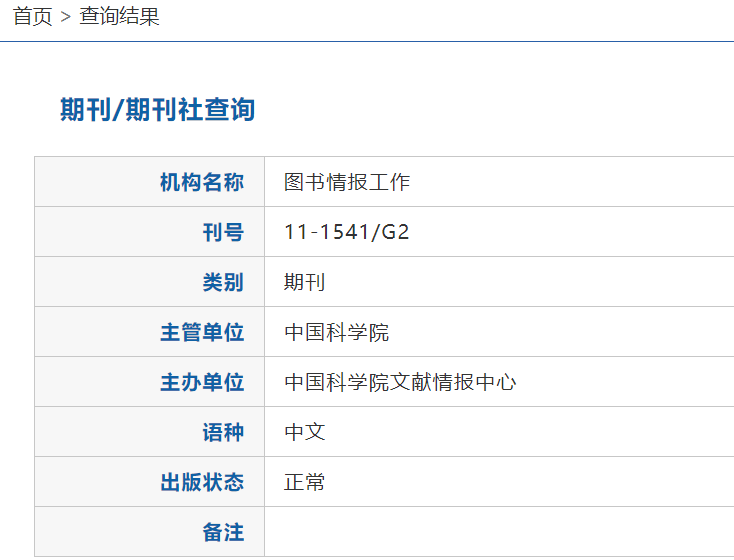Click the breadcrumb separator arrow after 首页
The width and height of the screenshot is (734, 560).
click(x=66, y=18)
